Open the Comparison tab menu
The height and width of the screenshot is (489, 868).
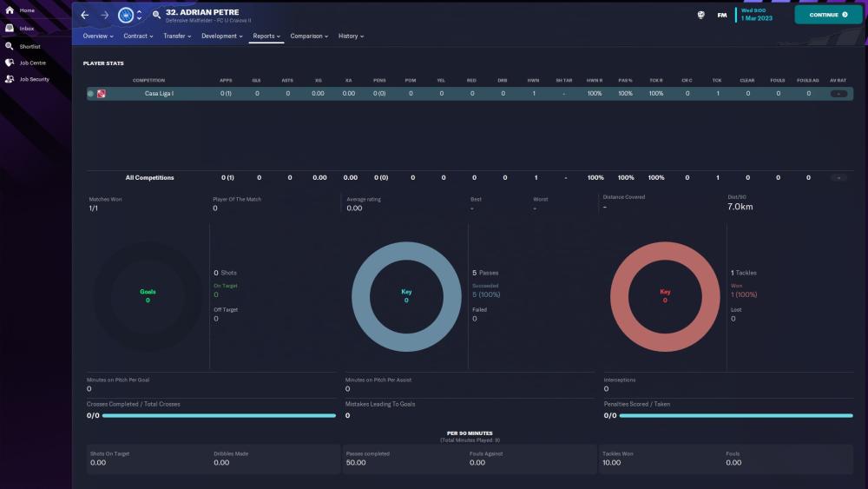tap(309, 36)
